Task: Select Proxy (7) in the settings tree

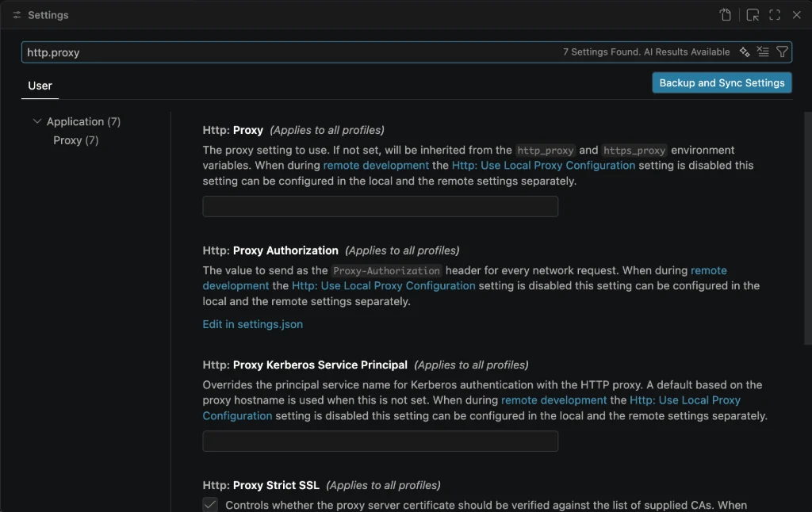Action: pos(75,140)
